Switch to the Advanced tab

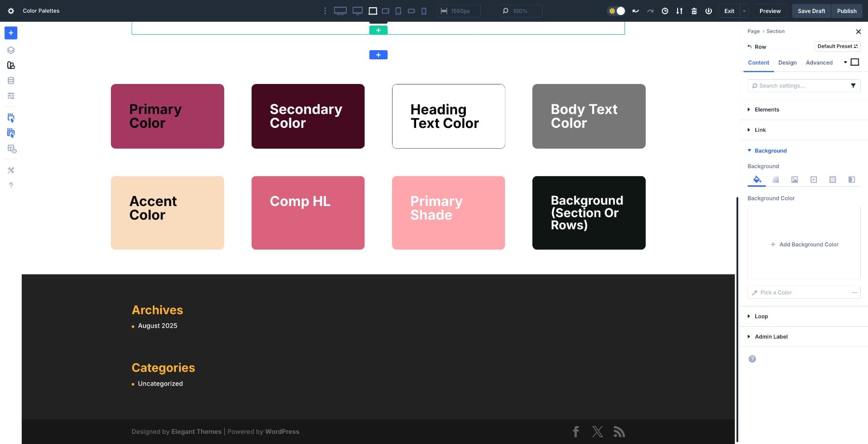pos(819,63)
